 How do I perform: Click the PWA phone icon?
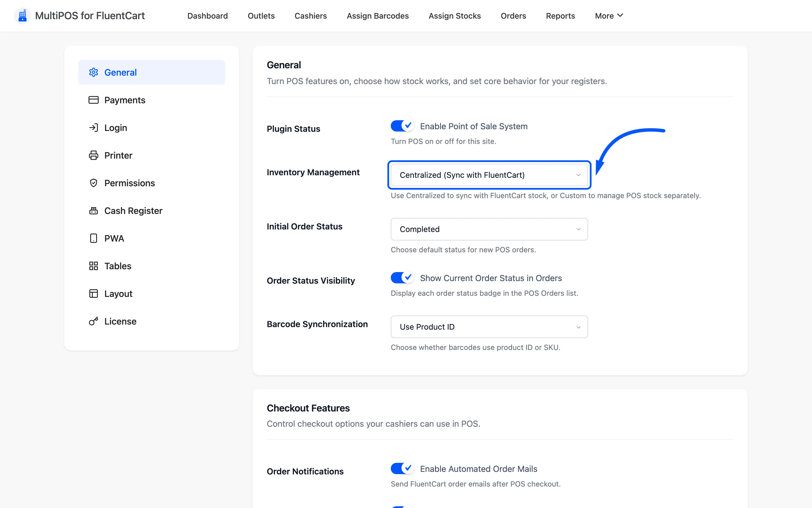[x=94, y=238]
